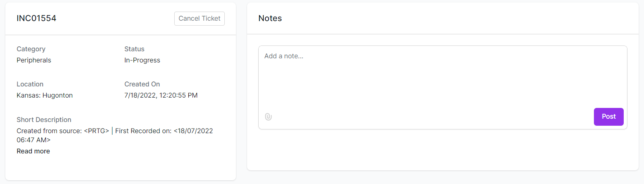Click the In-Progress status value
Image resolution: width=644 pixels, height=184 pixels.
point(142,60)
